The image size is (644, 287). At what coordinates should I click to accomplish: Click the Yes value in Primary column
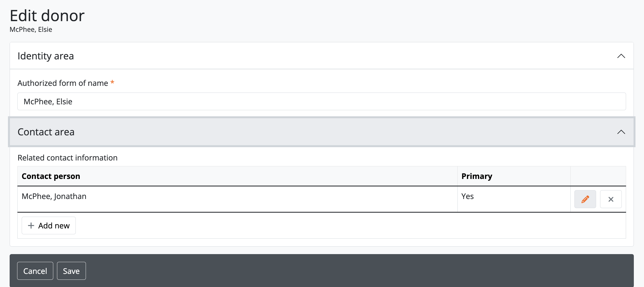[467, 196]
